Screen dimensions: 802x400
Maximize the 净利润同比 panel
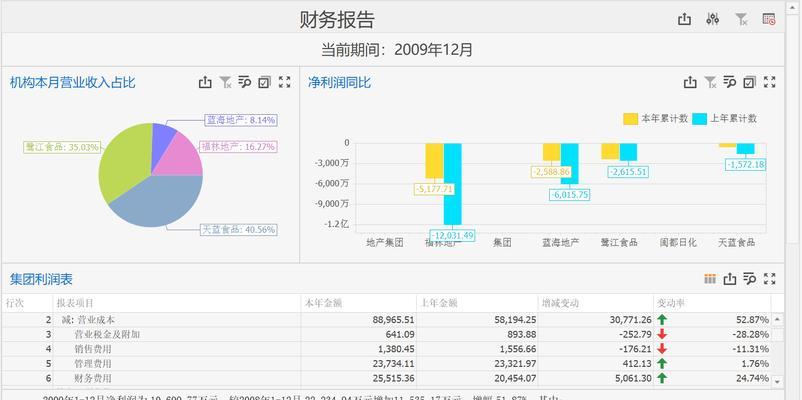tap(769, 82)
